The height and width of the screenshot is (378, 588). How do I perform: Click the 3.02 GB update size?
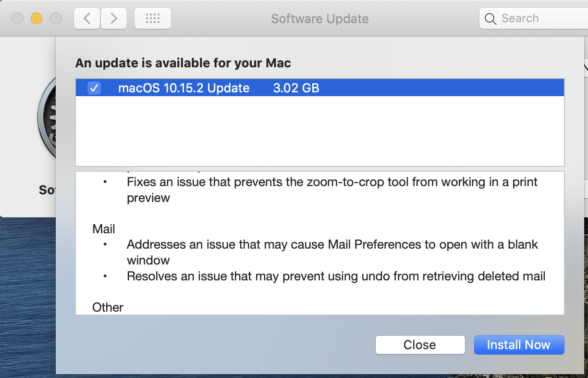point(296,88)
